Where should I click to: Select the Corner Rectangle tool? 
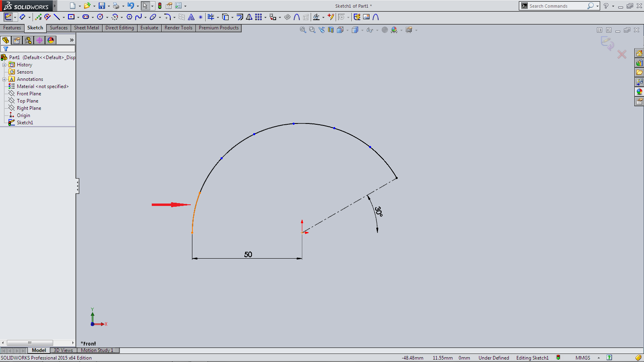pyautogui.click(x=71, y=17)
